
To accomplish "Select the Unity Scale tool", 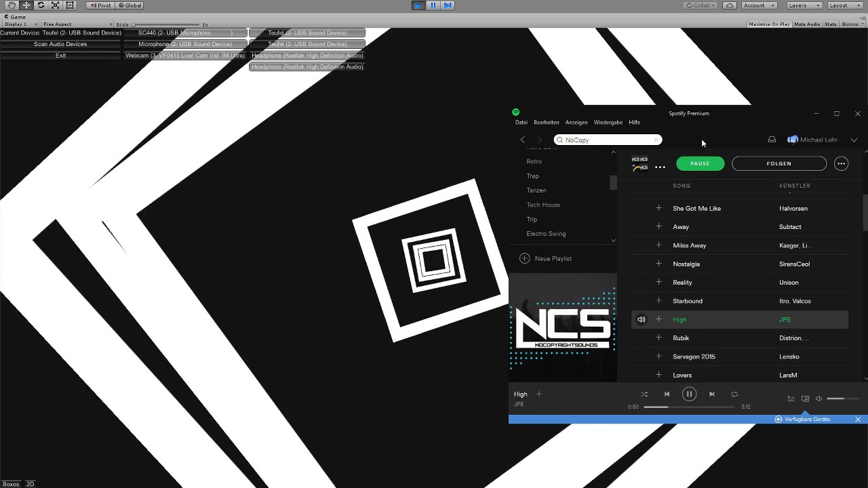I will [55, 5].
